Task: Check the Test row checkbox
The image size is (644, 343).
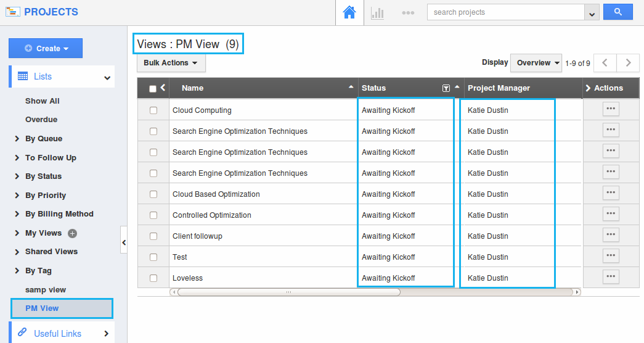Action: tap(153, 257)
